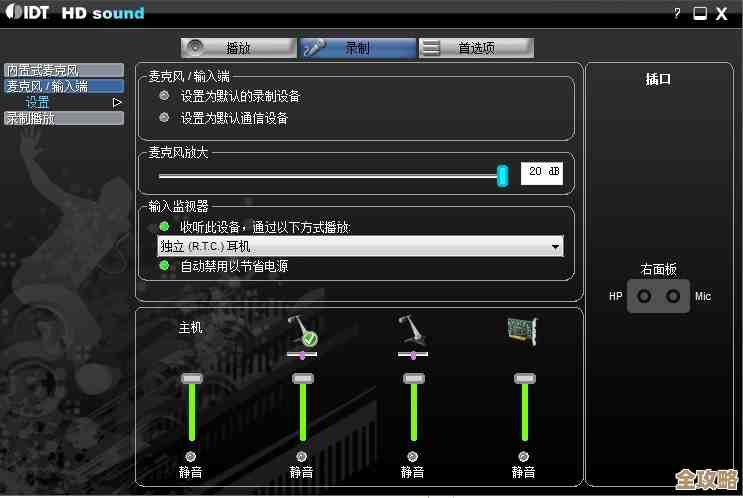Click the HP jack on 右面板
743x498 pixels.
[x=644, y=296]
